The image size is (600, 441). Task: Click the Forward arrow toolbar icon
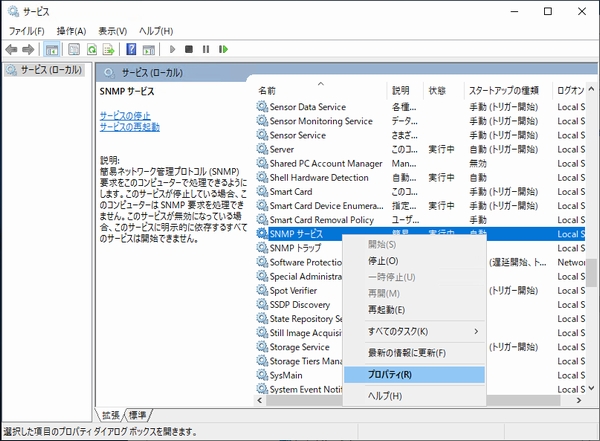click(28, 49)
